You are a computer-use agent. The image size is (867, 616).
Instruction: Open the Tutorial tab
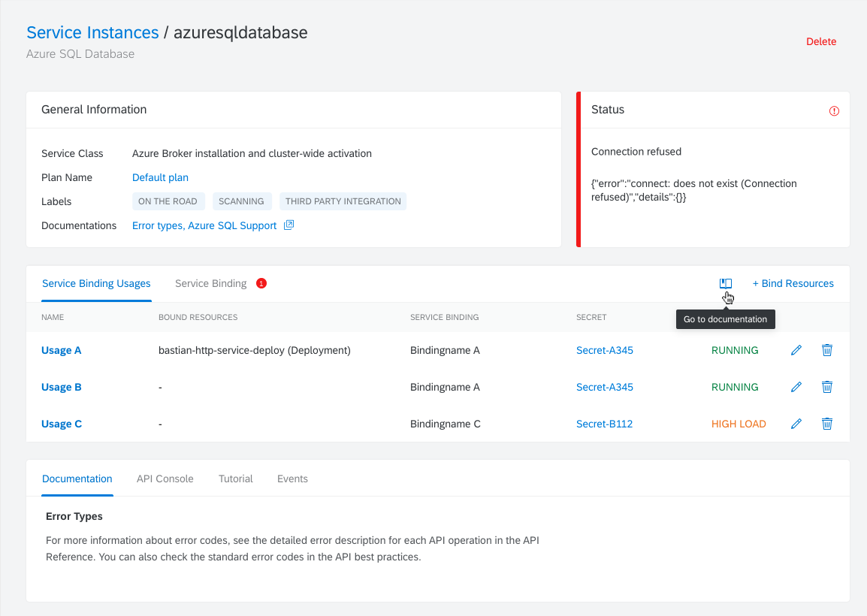pyautogui.click(x=236, y=479)
